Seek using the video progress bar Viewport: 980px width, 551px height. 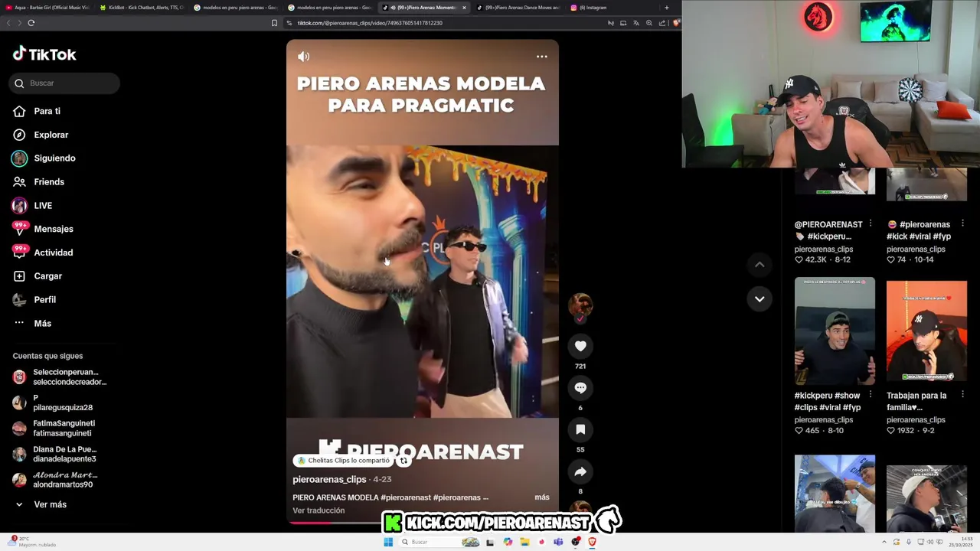coord(423,523)
